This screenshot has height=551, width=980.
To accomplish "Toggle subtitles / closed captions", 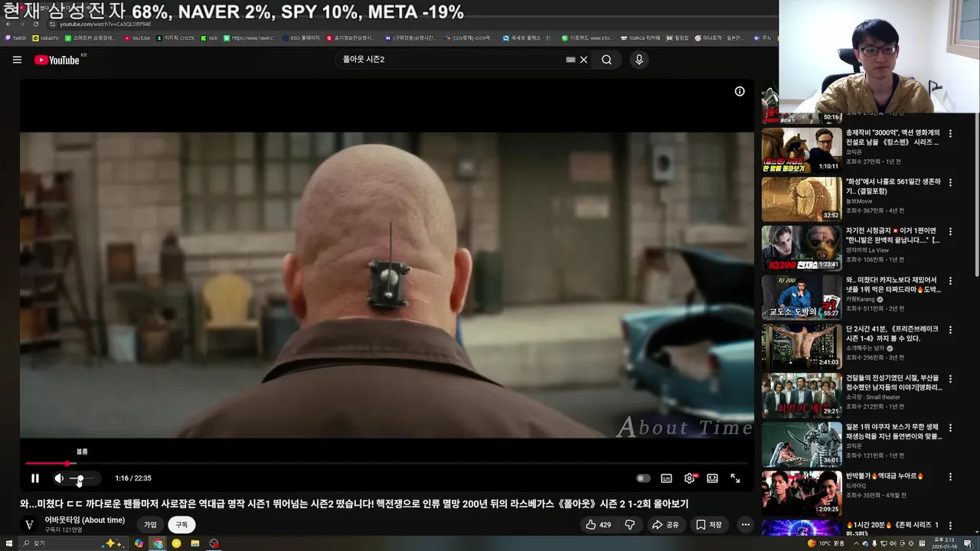I will coord(666,478).
